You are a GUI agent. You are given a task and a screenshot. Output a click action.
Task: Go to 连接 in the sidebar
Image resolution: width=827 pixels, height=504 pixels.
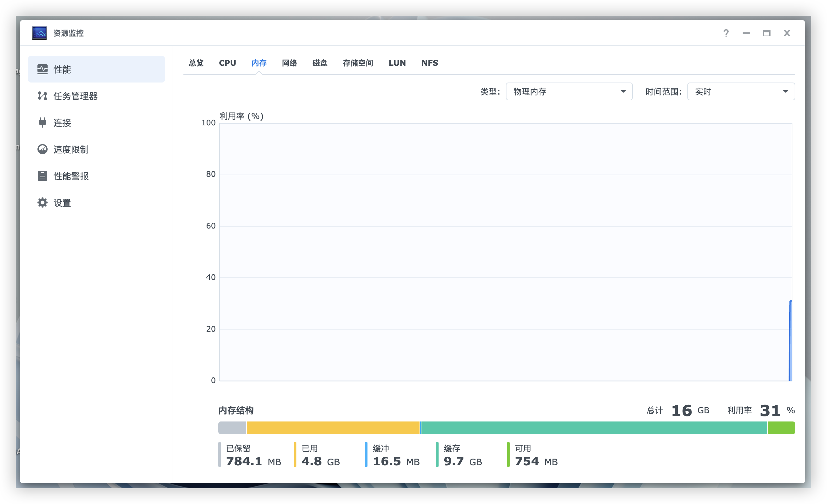click(x=96, y=123)
